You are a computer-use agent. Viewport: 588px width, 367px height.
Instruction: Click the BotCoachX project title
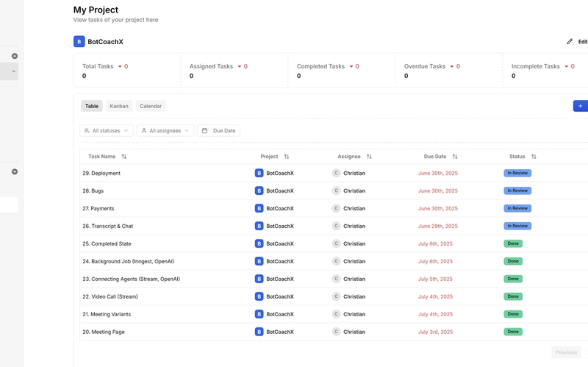[x=105, y=42]
